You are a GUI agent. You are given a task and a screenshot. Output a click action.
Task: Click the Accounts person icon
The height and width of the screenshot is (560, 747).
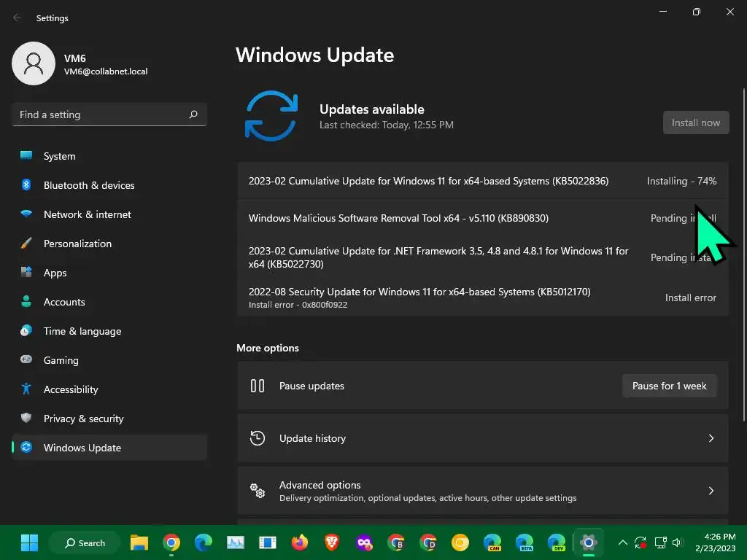click(x=26, y=301)
